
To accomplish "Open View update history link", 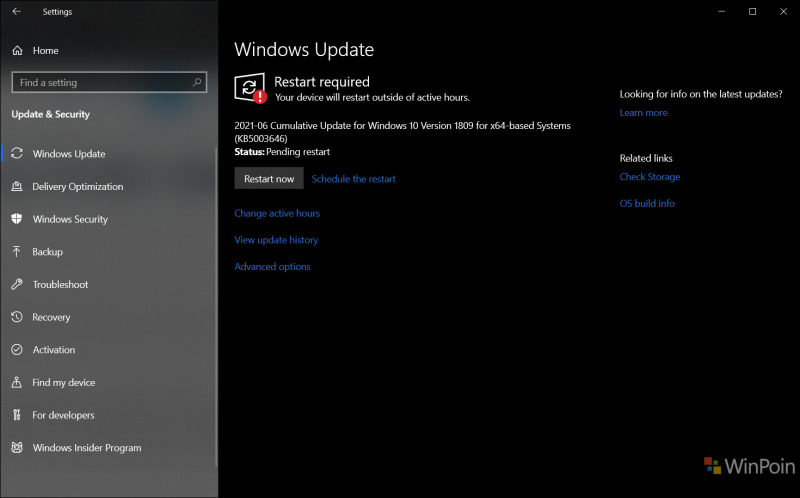I will pyautogui.click(x=276, y=240).
